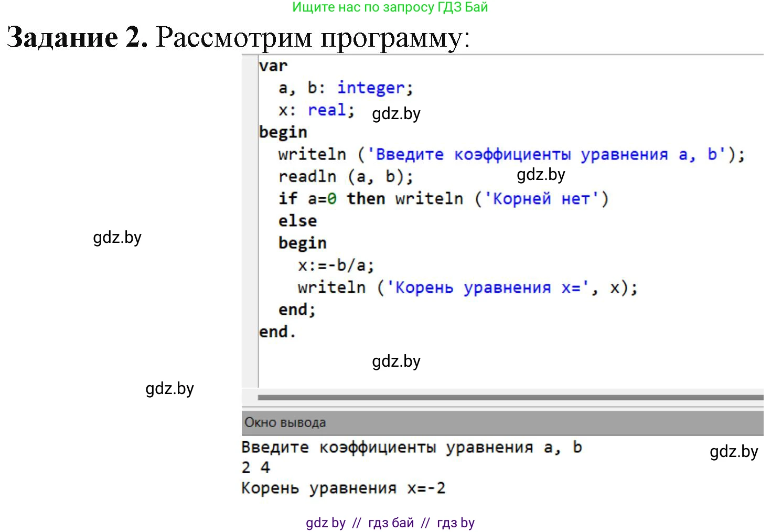Select the integer type declaration line

345,87
